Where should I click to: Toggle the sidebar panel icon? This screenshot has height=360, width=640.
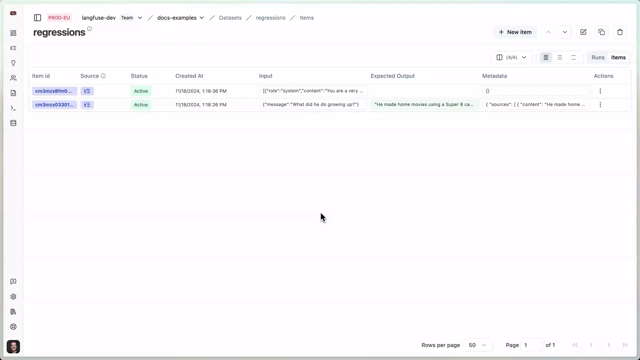37,18
